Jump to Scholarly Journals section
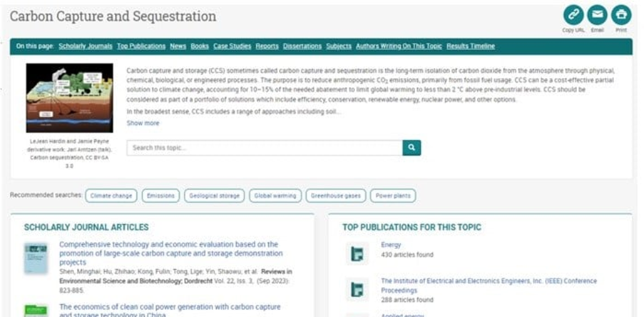 pyautogui.click(x=86, y=46)
